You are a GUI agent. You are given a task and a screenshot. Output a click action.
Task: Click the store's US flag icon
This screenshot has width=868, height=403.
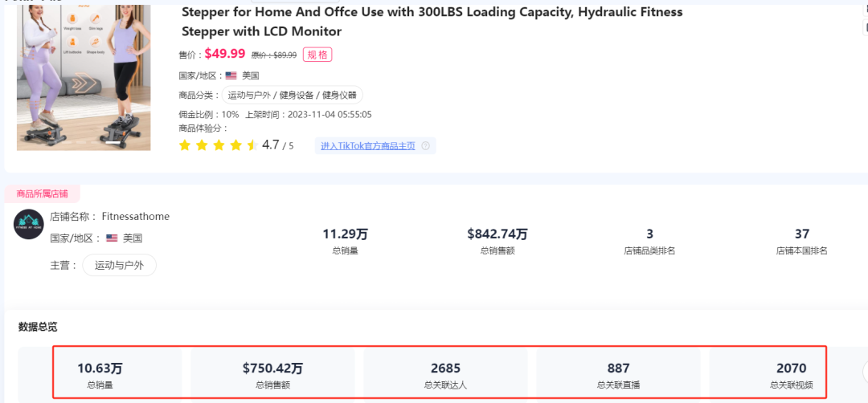112,238
